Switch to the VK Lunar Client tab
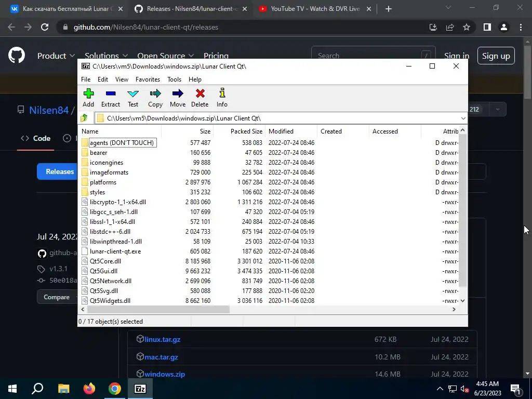The height and width of the screenshot is (399, 532). 66,9
